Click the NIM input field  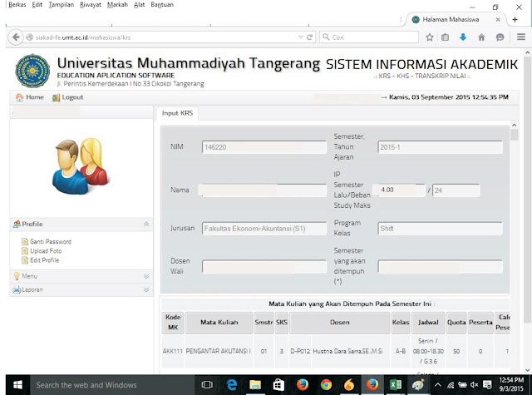pos(264,147)
